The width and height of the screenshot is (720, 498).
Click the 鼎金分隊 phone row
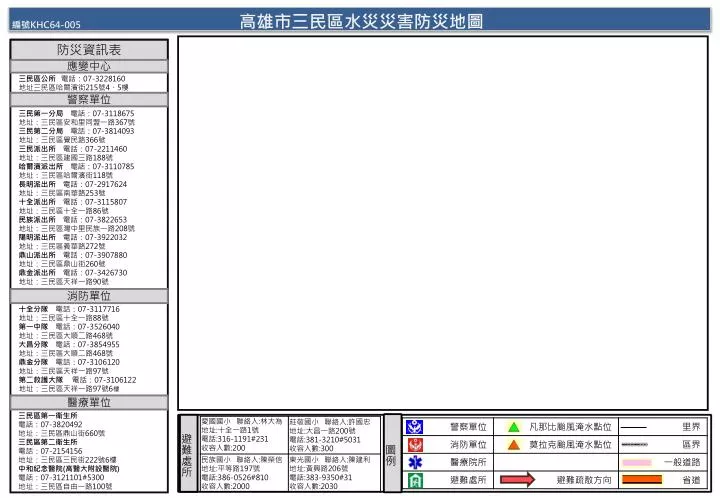point(69,362)
